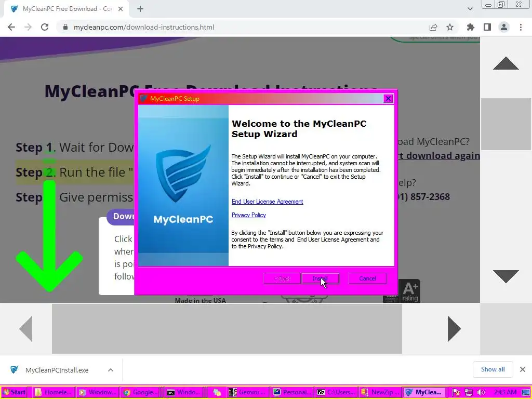Expand MyCleanPCInstall.exe download options chevron
Image resolution: width=532 pixels, height=399 pixels.
(111, 370)
